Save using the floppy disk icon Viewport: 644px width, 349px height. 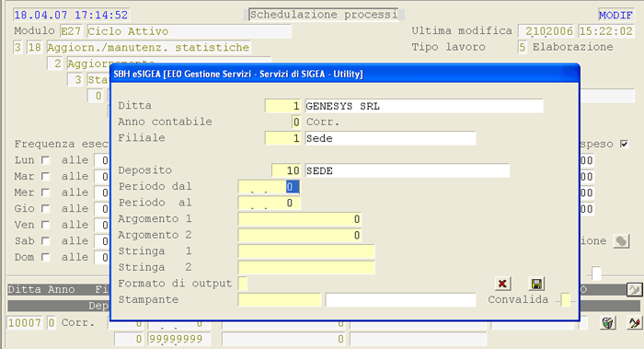pos(536,284)
